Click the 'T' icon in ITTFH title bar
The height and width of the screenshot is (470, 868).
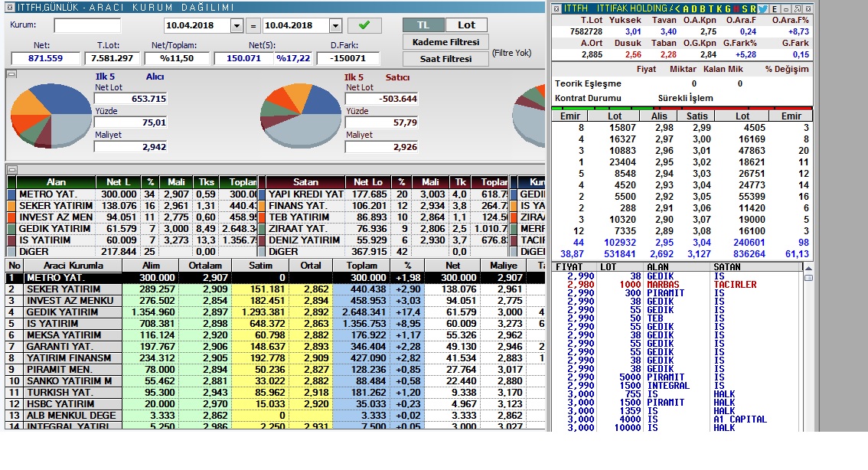tap(711, 9)
